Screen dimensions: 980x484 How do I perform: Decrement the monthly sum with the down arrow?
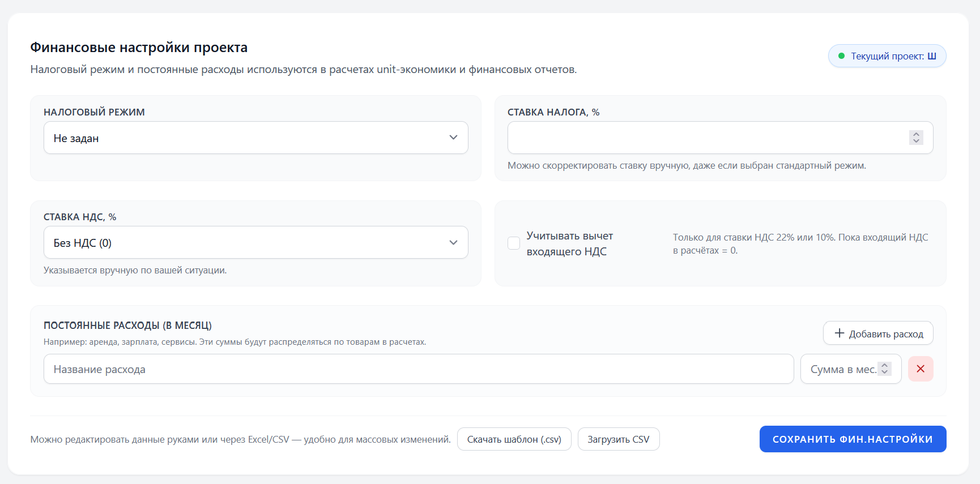(x=884, y=372)
